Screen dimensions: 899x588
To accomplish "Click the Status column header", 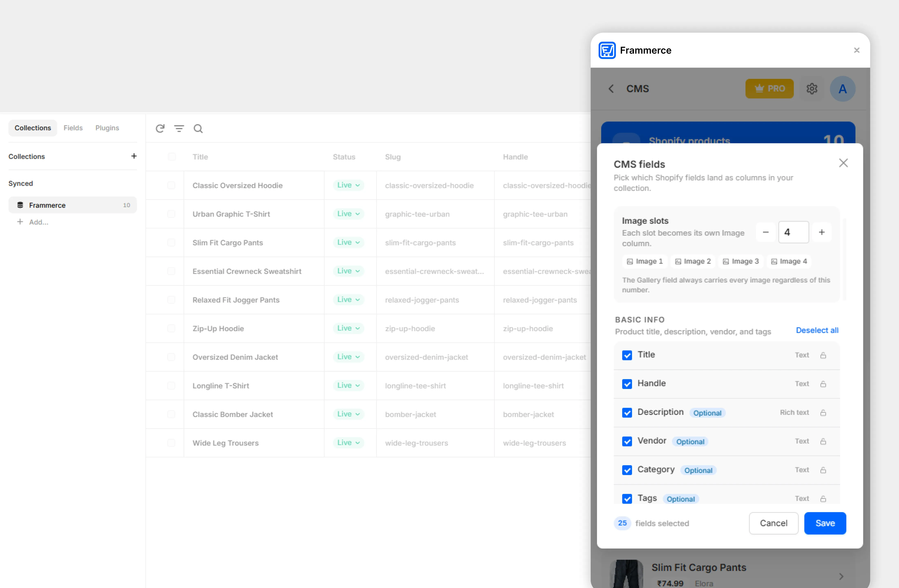I will coord(344,157).
